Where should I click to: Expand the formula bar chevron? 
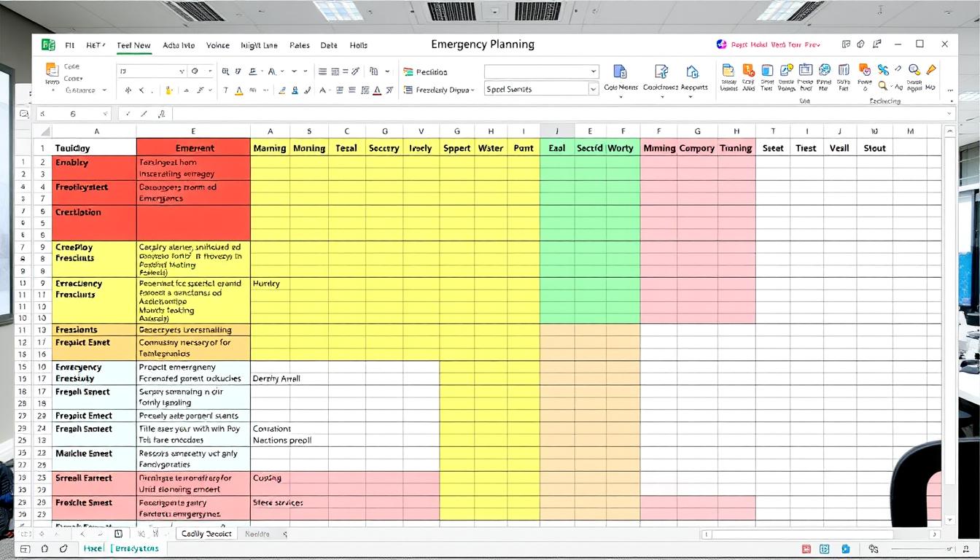tap(949, 114)
